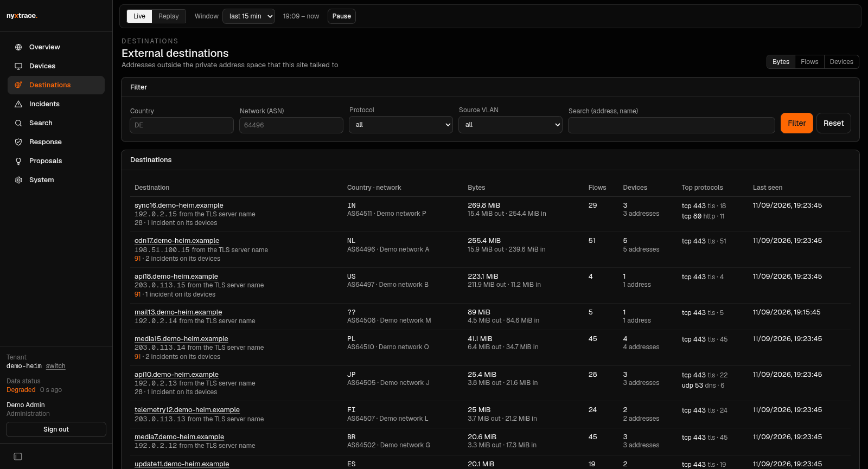This screenshot has width=868, height=469.
Task: Click the nyxtrace logo
Action: point(22,16)
